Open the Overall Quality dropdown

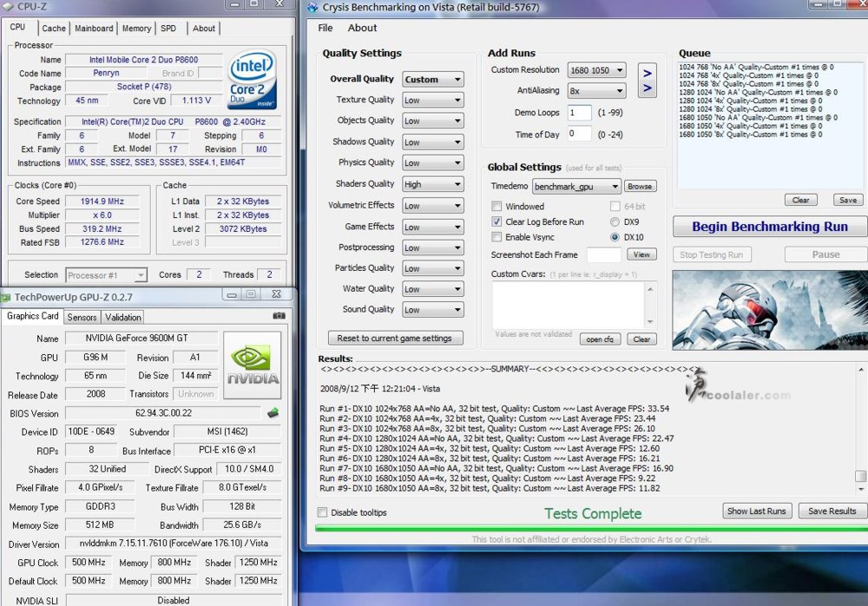(x=433, y=79)
